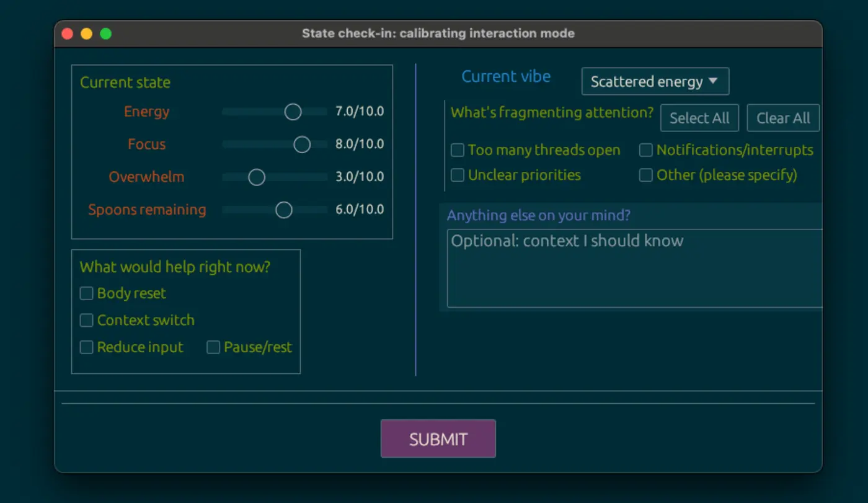Click the yellow minimize button
This screenshot has width=868, height=503.
point(86,33)
